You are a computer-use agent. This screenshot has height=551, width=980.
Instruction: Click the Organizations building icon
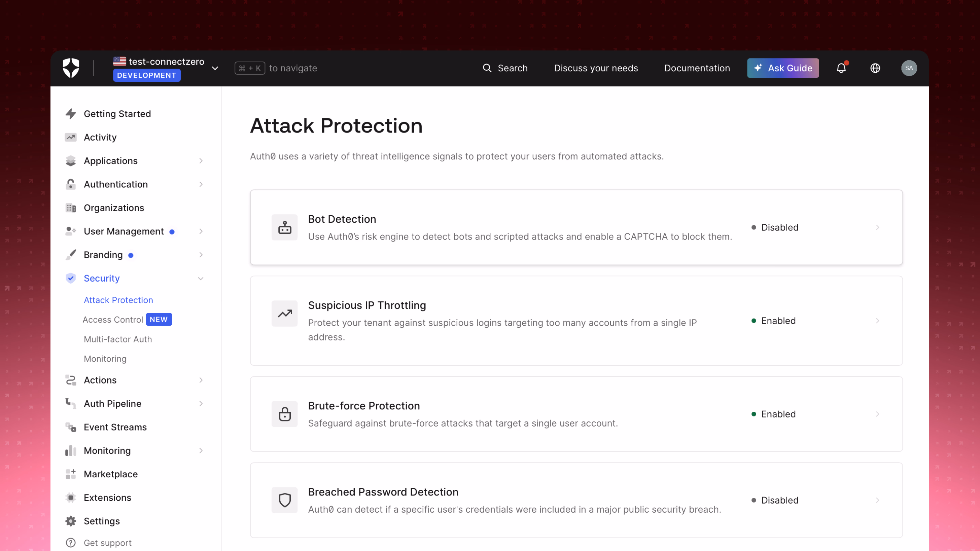[x=71, y=208]
